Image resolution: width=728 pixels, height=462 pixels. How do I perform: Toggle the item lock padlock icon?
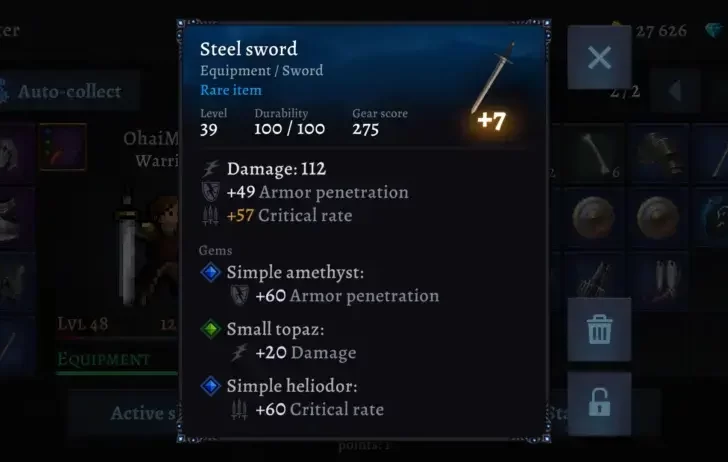[599, 403]
